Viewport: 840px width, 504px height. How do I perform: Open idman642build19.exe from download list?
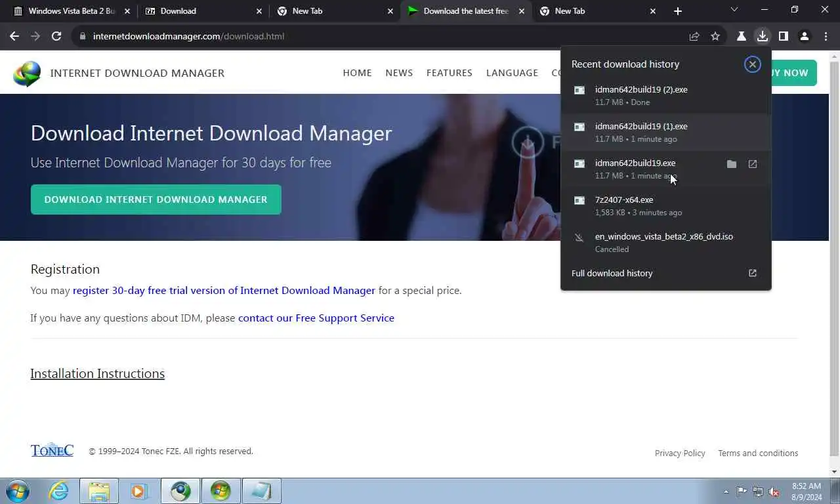coord(753,164)
